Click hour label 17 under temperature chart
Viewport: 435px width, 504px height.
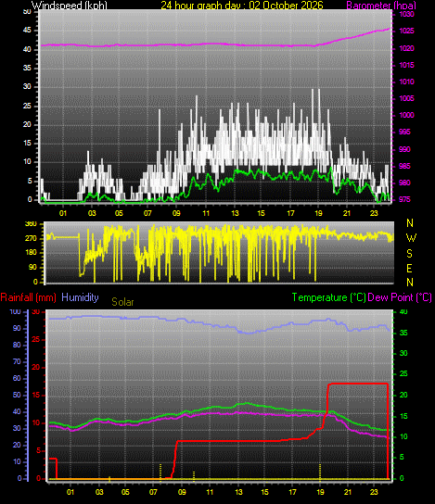tap(292, 492)
